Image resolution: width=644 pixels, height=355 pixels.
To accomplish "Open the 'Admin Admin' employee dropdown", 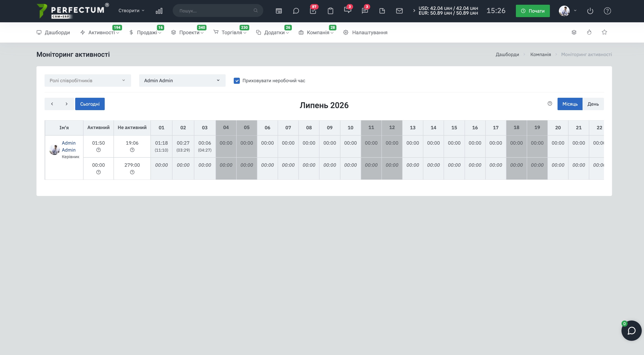I will coord(182,80).
